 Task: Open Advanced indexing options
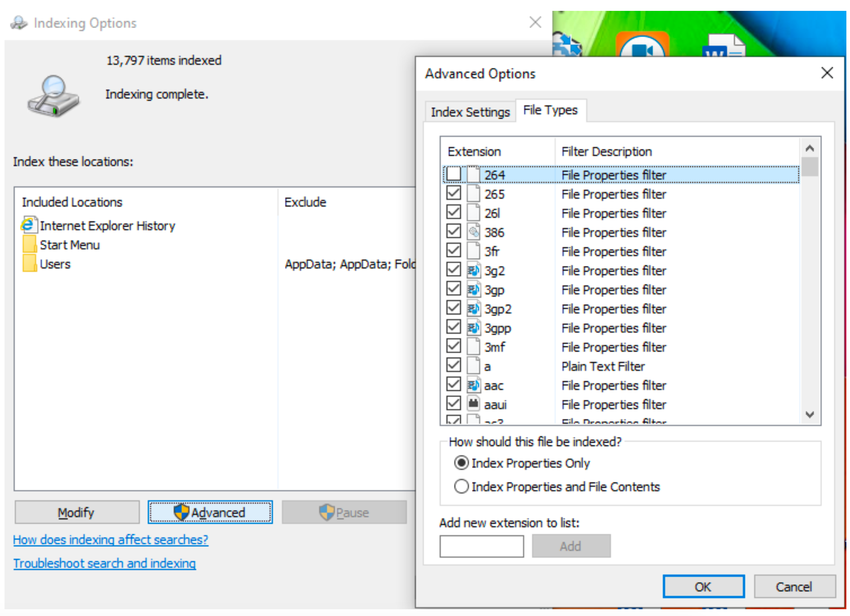[x=210, y=512]
